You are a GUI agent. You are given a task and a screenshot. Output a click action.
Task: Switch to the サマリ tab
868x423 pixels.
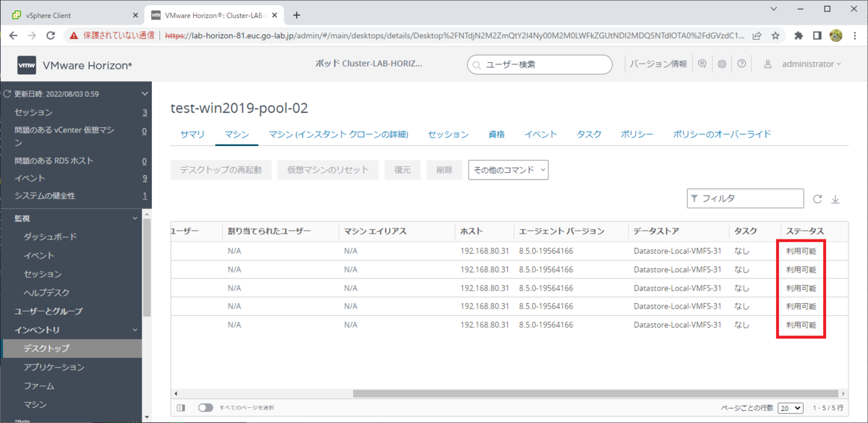pyautogui.click(x=192, y=134)
